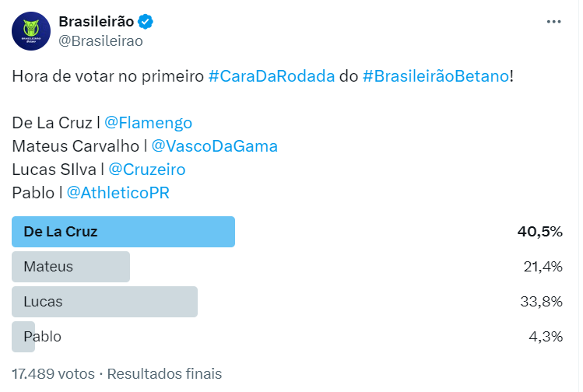Viewport: 583px width, 392px height.
Task: Click the Resultados finais label
Action: coord(164,373)
